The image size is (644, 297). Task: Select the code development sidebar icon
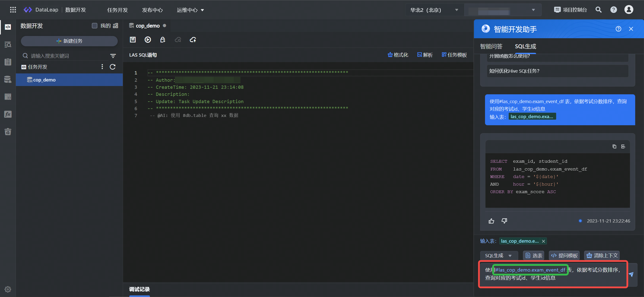(x=8, y=27)
